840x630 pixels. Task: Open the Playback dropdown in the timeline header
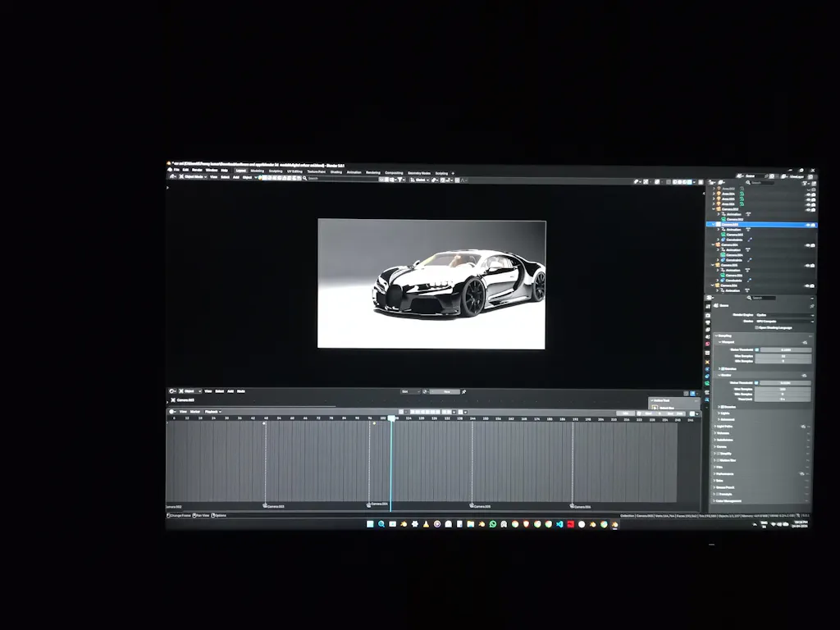tap(212, 412)
